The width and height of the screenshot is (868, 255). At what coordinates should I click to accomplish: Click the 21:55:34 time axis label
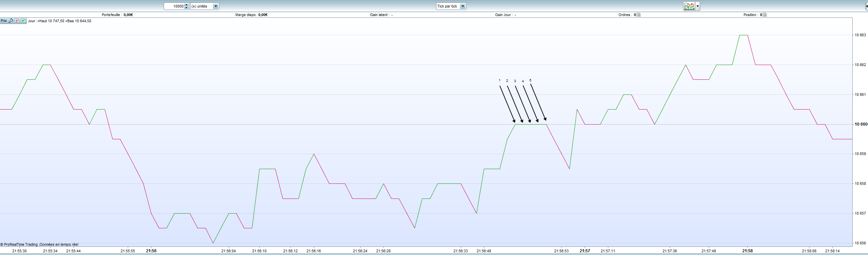50,251
